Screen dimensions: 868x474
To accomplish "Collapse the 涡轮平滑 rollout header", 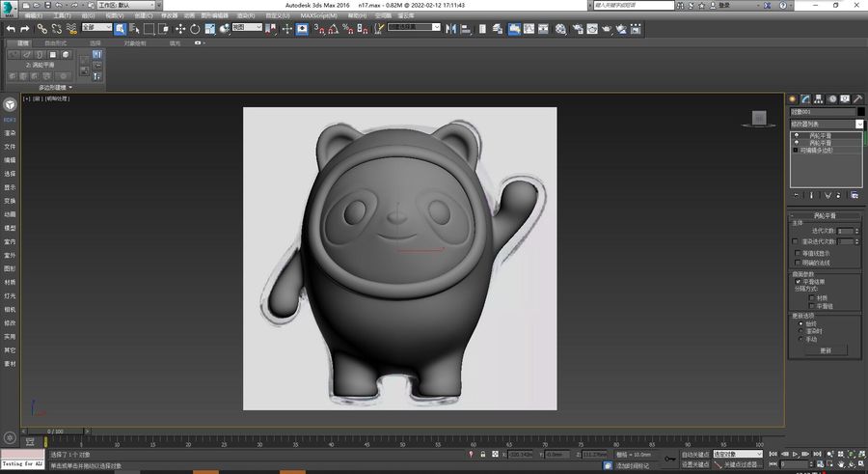I will coord(825,215).
